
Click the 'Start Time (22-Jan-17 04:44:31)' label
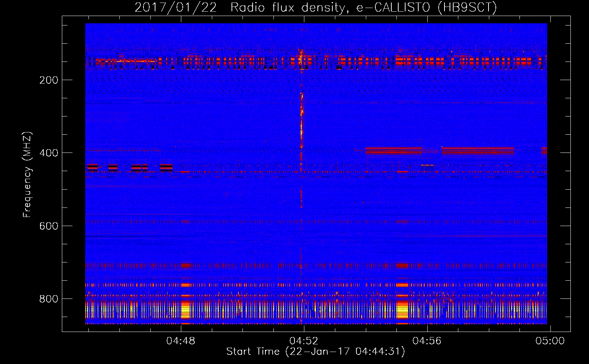(316, 352)
